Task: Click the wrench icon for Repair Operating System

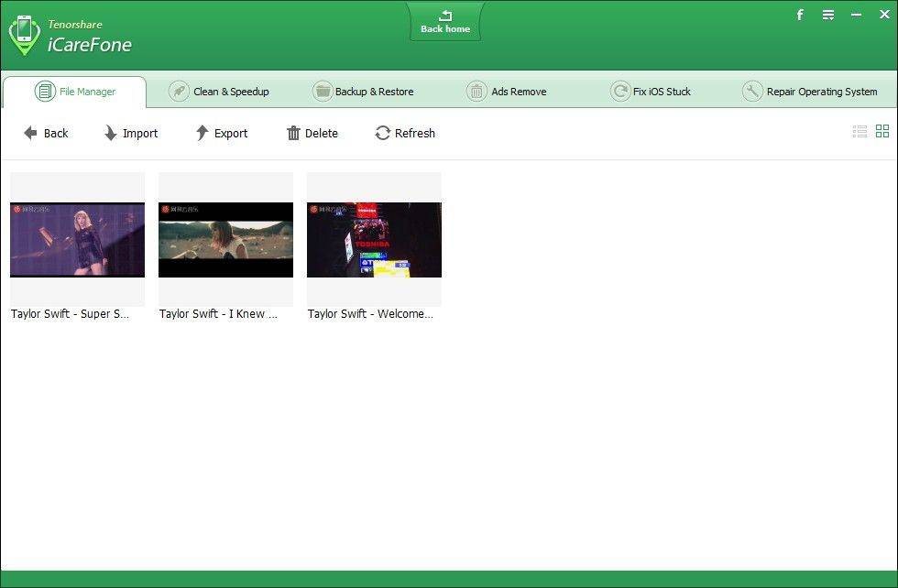Action: pos(752,91)
